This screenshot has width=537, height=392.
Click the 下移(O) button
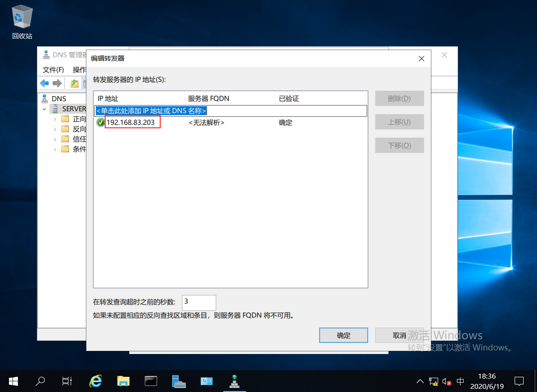coord(399,145)
